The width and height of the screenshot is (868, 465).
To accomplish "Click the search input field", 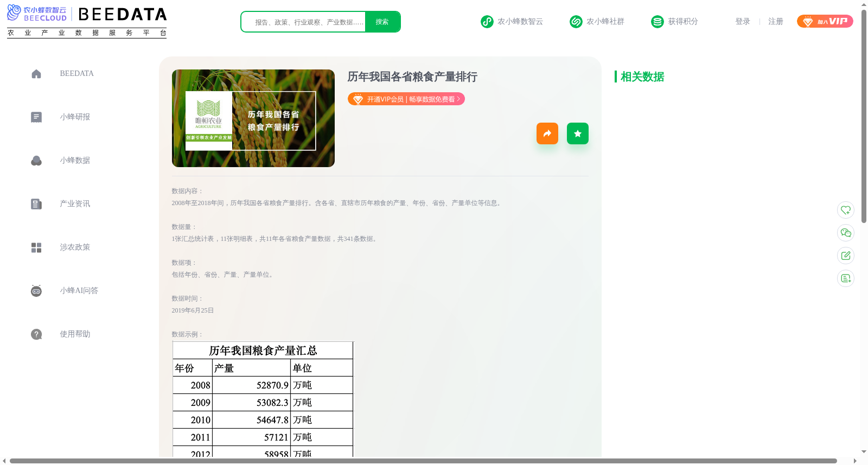I will tap(304, 22).
